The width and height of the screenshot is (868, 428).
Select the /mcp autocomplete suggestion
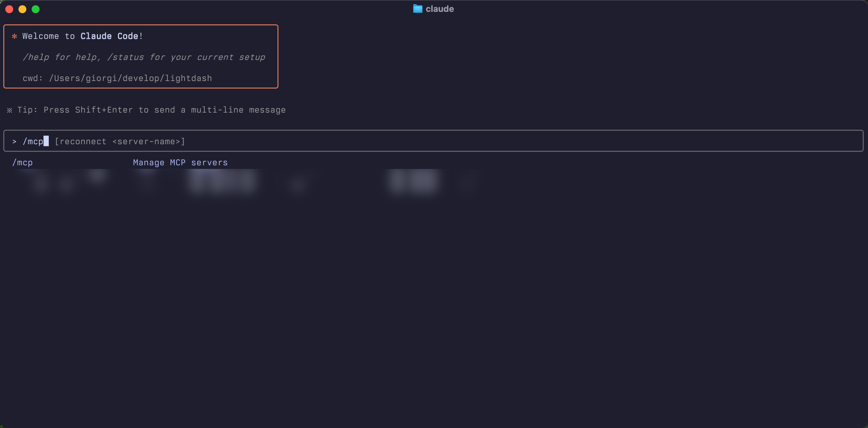point(23,162)
